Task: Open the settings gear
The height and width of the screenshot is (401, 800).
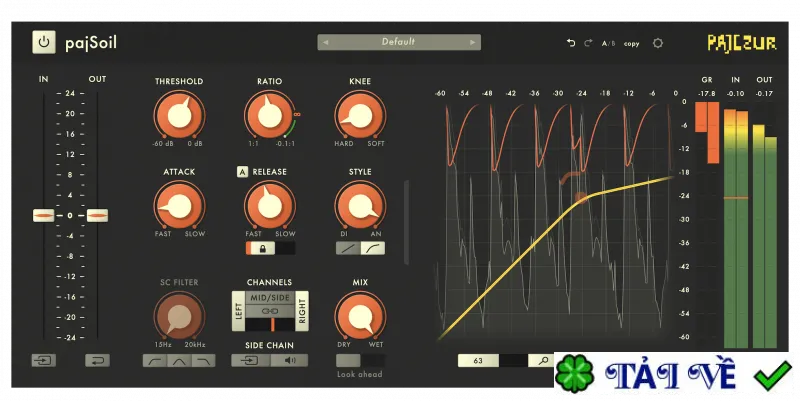Action: (x=658, y=43)
